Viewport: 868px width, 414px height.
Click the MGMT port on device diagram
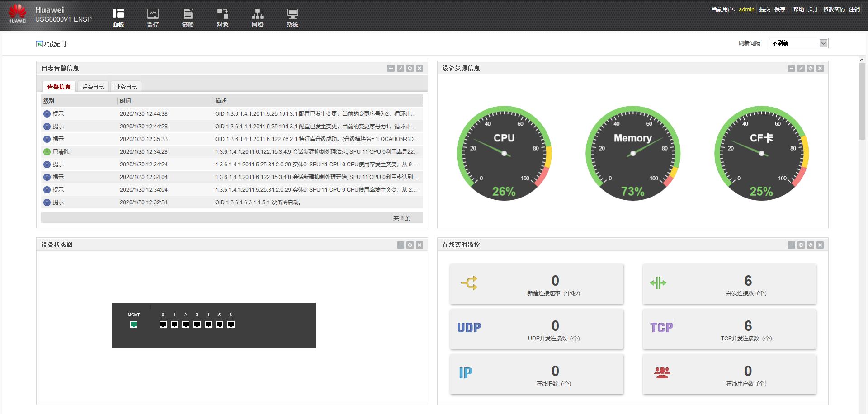(134, 325)
